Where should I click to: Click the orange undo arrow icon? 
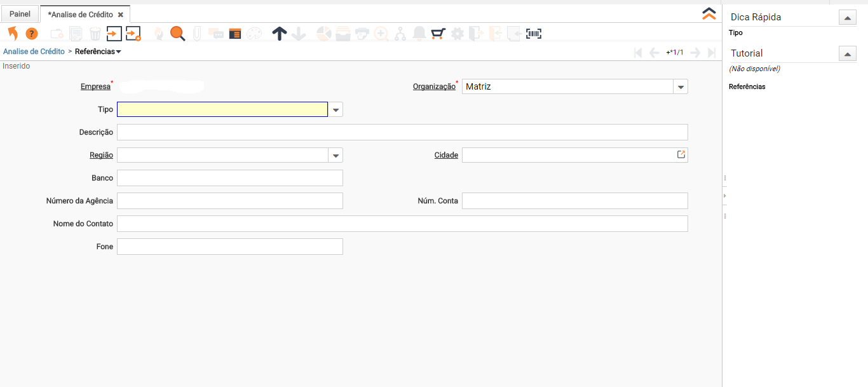(13, 34)
